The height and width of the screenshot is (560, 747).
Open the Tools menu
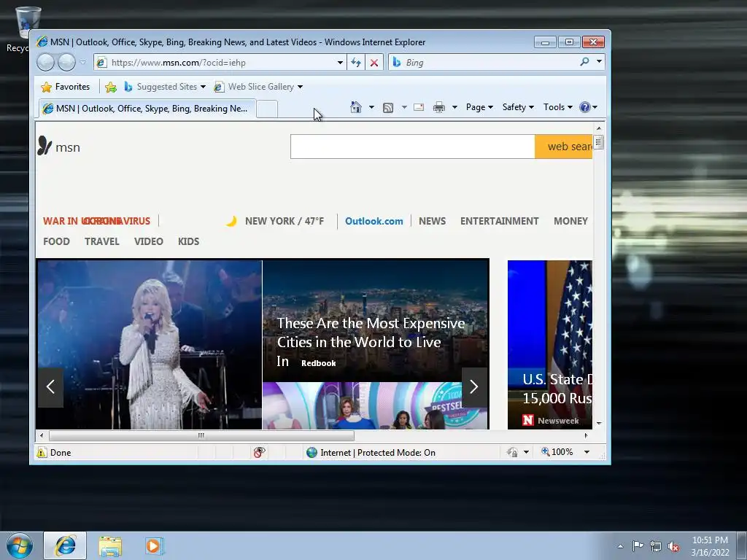tap(558, 107)
